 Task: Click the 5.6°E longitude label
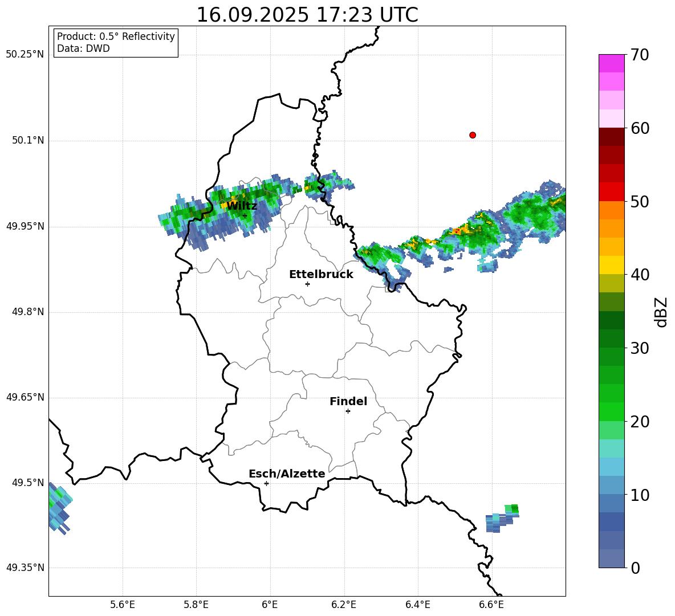click(x=123, y=605)
